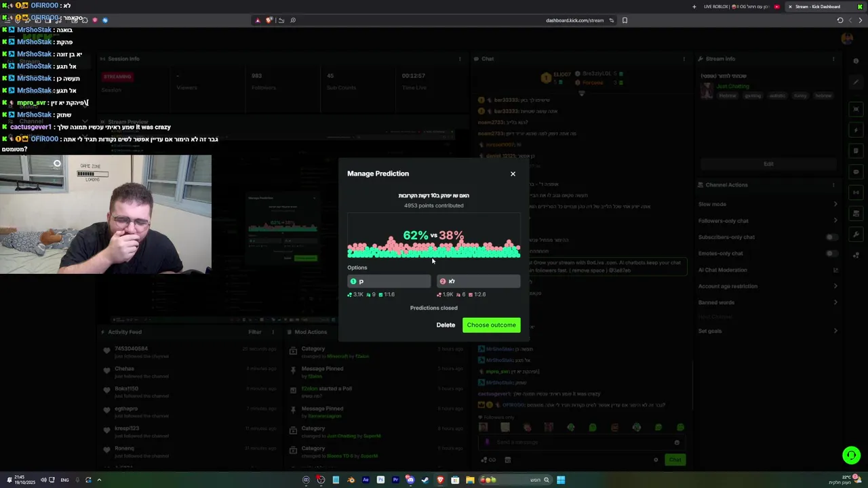Click the green Chat send button
Viewport: 868px width, 488px height.
(675, 460)
